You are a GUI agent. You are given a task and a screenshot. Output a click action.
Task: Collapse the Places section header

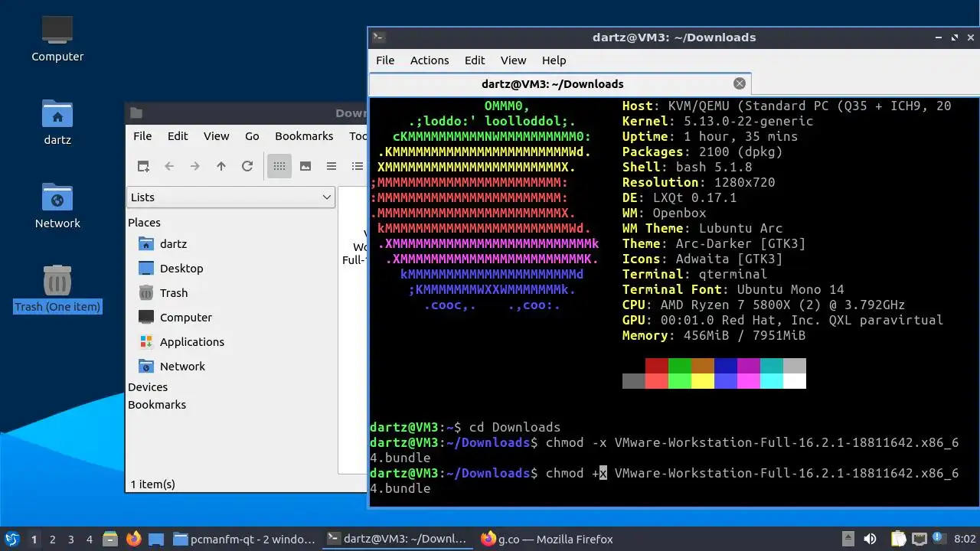coord(144,223)
